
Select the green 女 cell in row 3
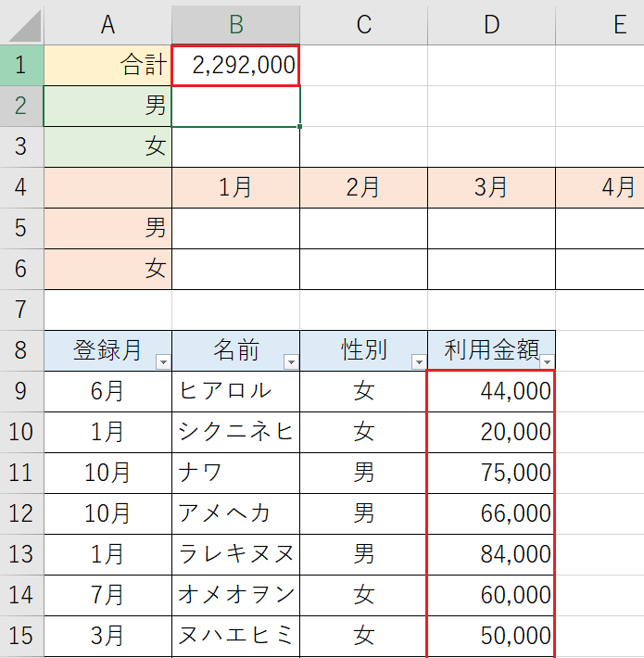pyautogui.click(x=107, y=146)
